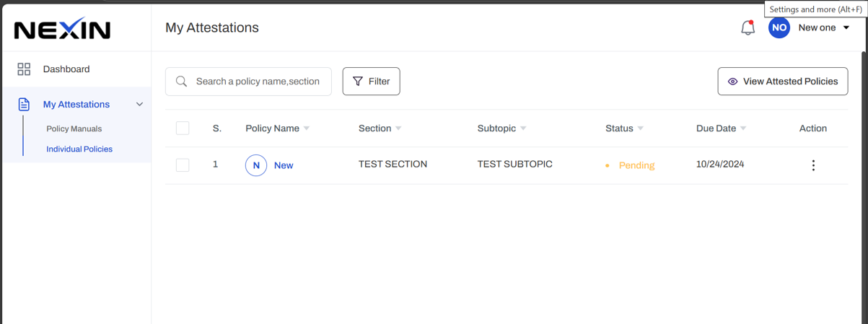868x324 pixels.
Task: Collapse the My Attestations sidebar chevron
Action: pos(139,105)
